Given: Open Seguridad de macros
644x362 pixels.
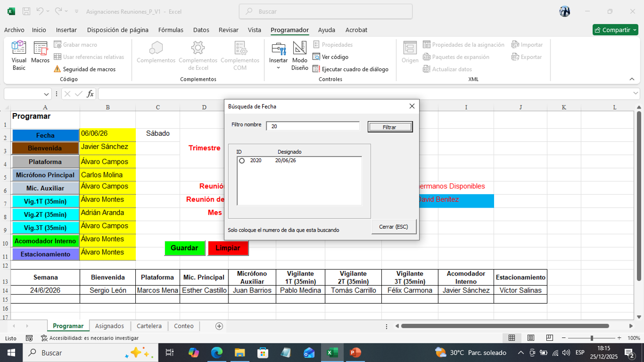Looking at the screenshot, I should click(85, 69).
